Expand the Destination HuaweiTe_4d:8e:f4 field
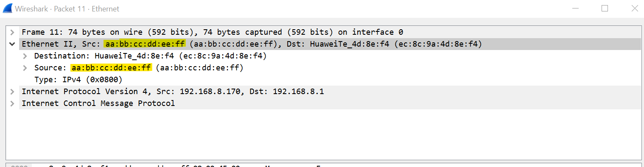This screenshot has height=167, width=644. [x=25, y=56]
